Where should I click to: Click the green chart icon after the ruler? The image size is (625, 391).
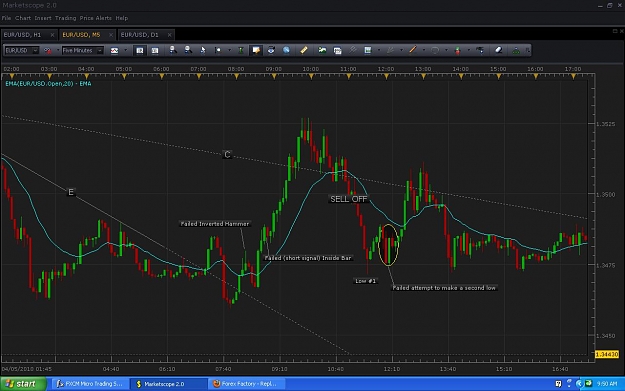pyautogui.click(x=322, y=50)
